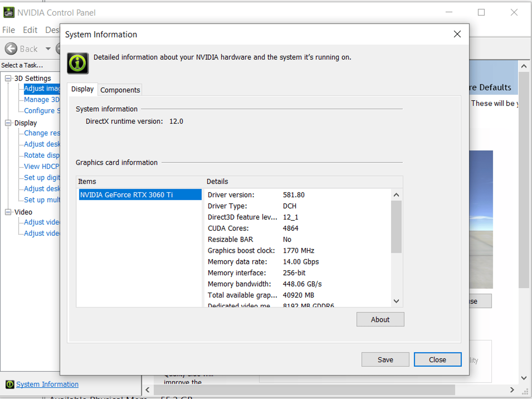532x399 pixels.
Task: Click the details list scroll down arrow
Action: 396,301
